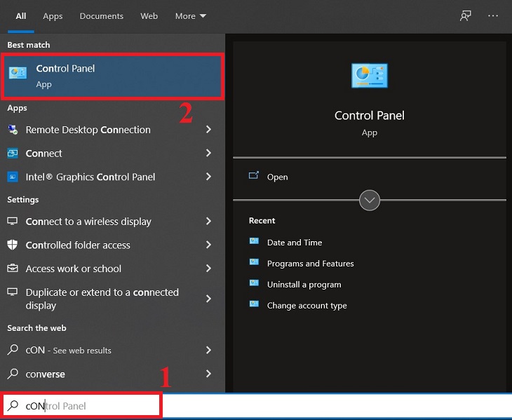The height and width of the screenshot is (420, 512).
Task: Click the Control Panel title in preview pane
Action: pos(370,115)
